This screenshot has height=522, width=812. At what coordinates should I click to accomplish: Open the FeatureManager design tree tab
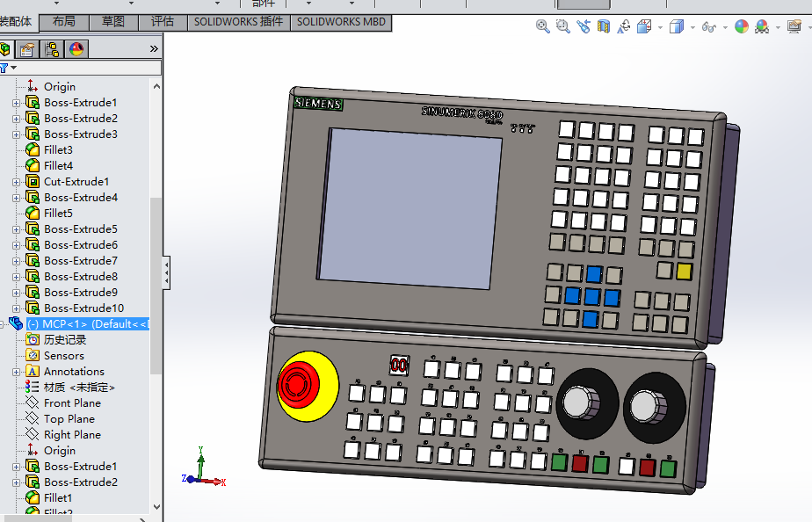point(5,49)
